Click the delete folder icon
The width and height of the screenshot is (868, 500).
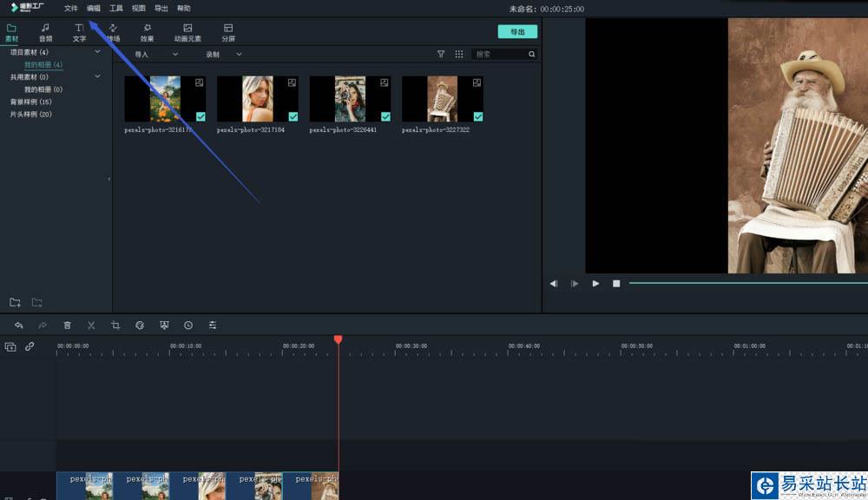click(x=36, y=302)
